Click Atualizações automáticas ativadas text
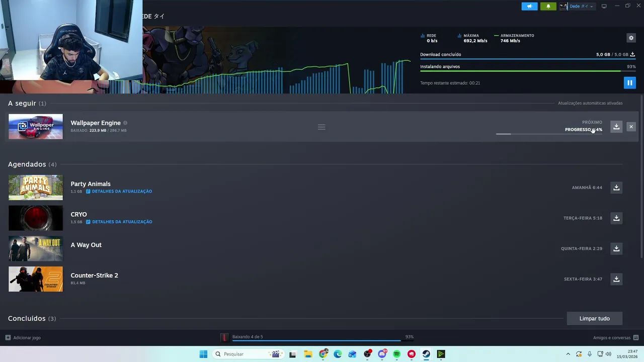The width and height of the screenshot is (644, 362). pyautogui.click(x=590, y=103)
